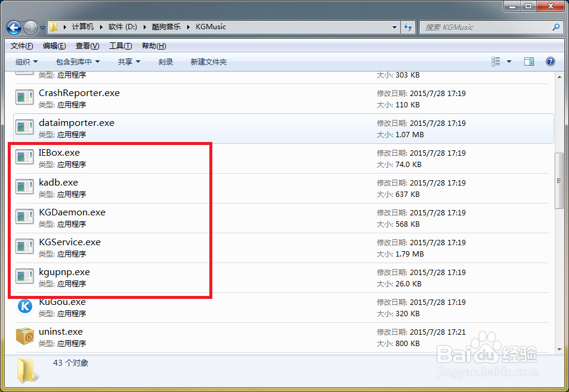The image size is (569, 392).
Task: Select the KGDaemon.exe icon
Action: pyautogui.click(x=24, y=217)
